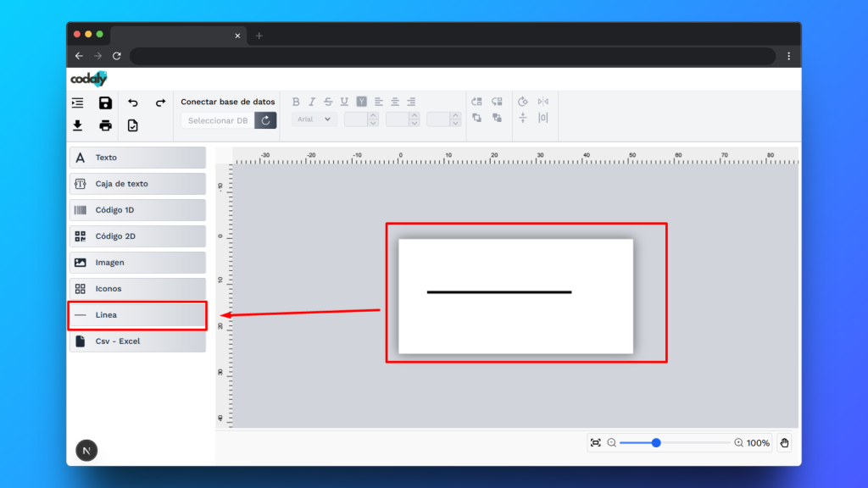The image size is (868, 488).
Task: Toggle the highlighted Y text-color button
Action: pyautogui.click(x=361, y=102)
